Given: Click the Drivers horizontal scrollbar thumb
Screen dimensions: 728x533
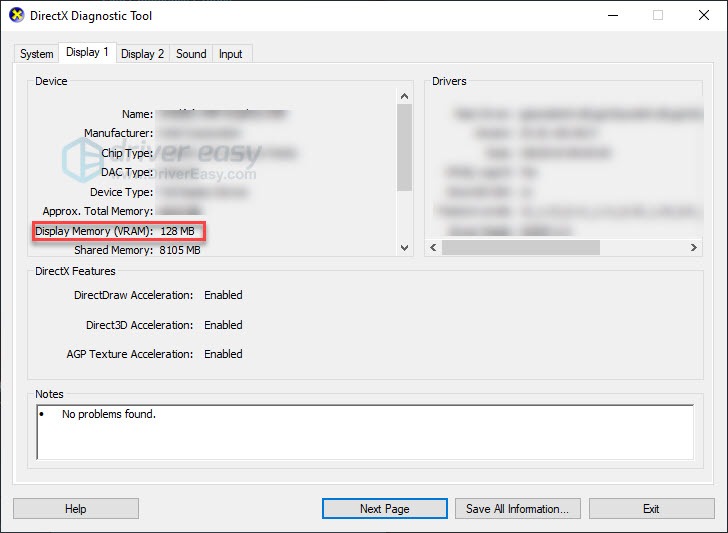Looking at the screenshot, I should (520, 247).
